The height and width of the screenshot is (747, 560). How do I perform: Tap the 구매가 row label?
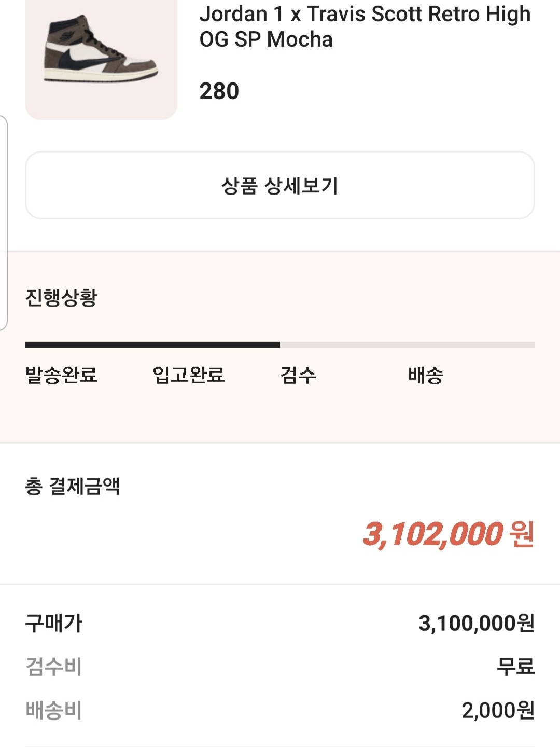pyautogui.click(x=54, y=623)
